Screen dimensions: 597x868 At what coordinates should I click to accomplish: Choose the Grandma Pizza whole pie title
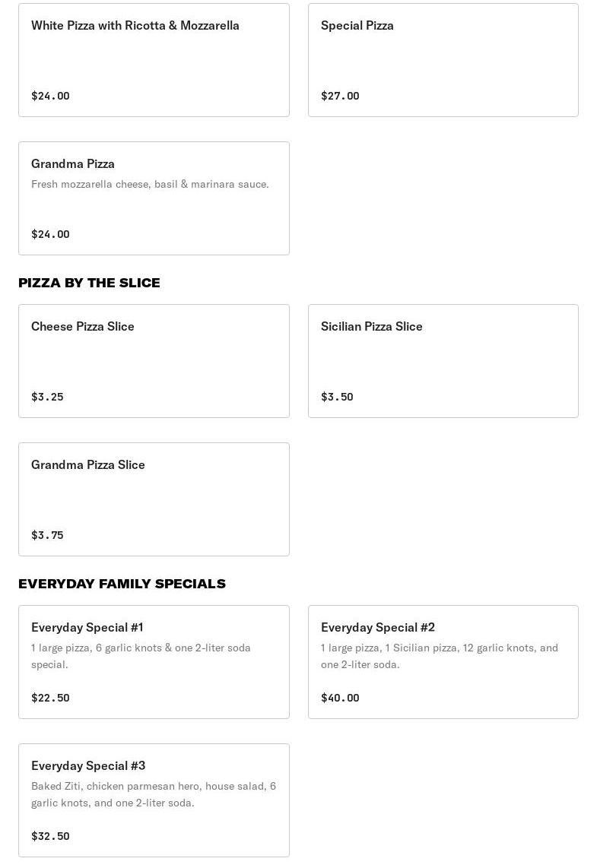[73, 164]
